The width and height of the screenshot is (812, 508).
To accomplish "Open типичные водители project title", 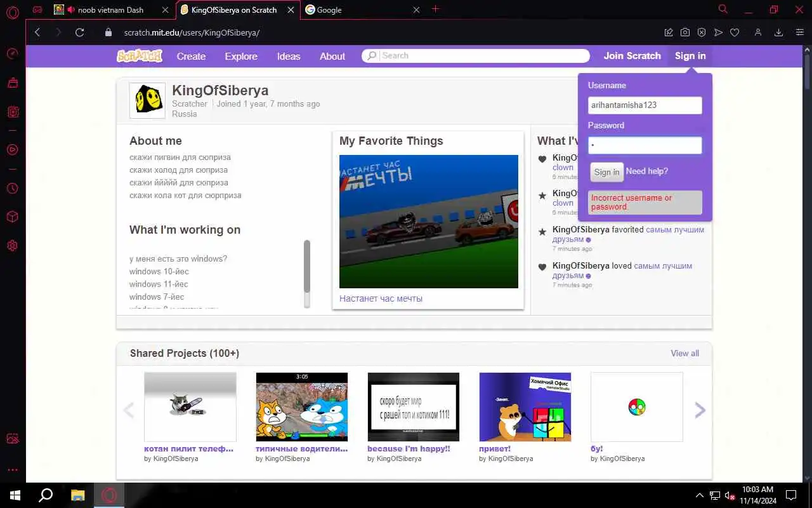I will pyautogui.click(x=302, y=448).
